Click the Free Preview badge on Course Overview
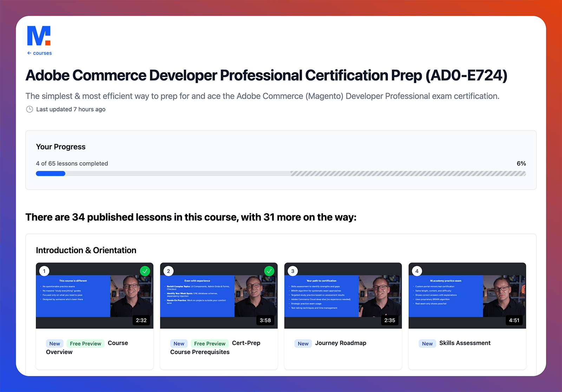This screenshot has width=562, height=392. coord(85,344)
